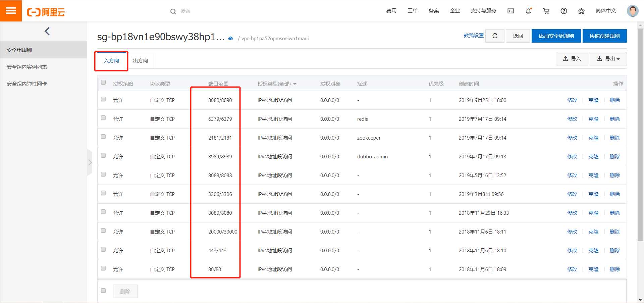Open the 支持与服务 top menu

[483, 11]
